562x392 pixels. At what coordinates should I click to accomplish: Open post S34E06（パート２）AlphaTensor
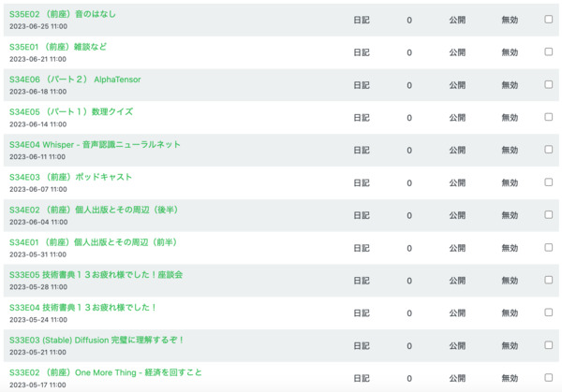pyautogui.click(x=75, y=80)
